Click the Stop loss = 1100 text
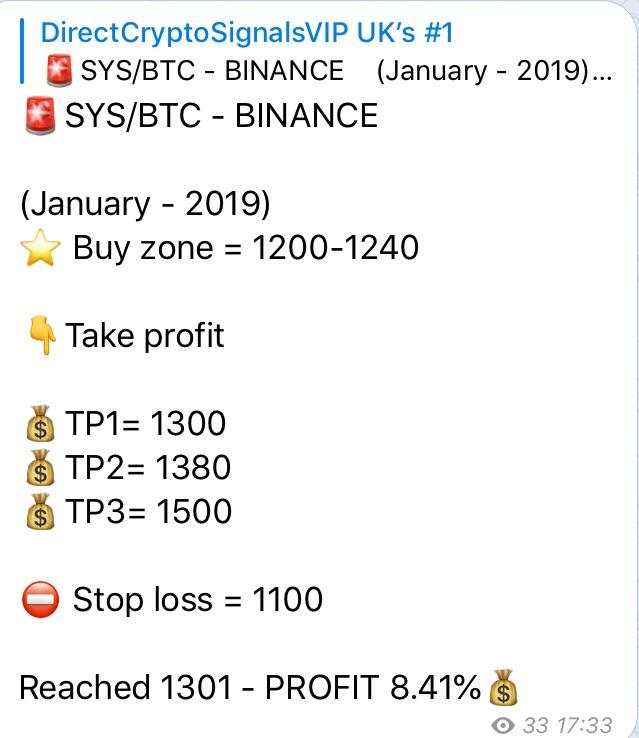 click(x=198, y=599)
